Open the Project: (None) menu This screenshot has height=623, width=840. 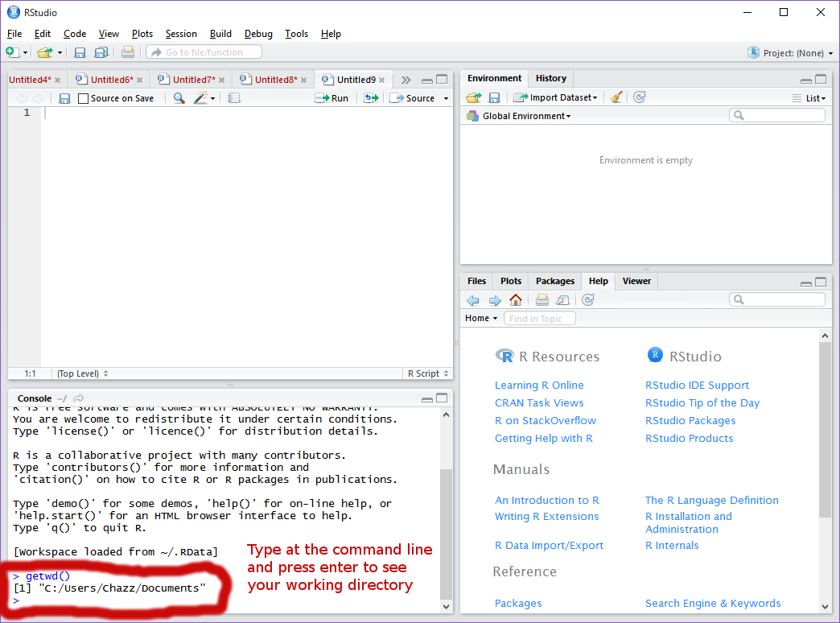[790, 52]
